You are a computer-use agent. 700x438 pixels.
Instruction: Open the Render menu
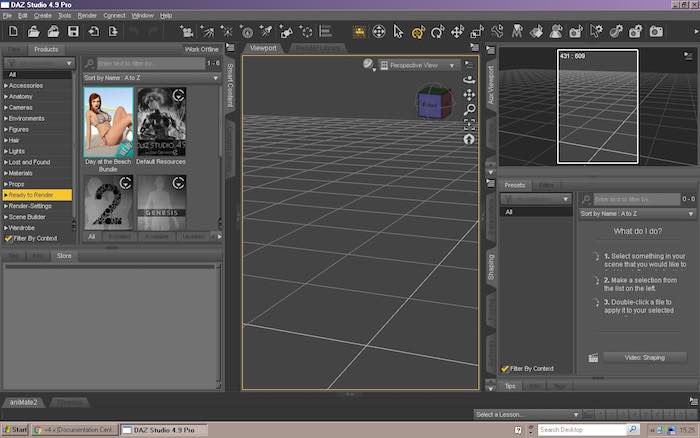pyautogui.click(x=87, y=16)
